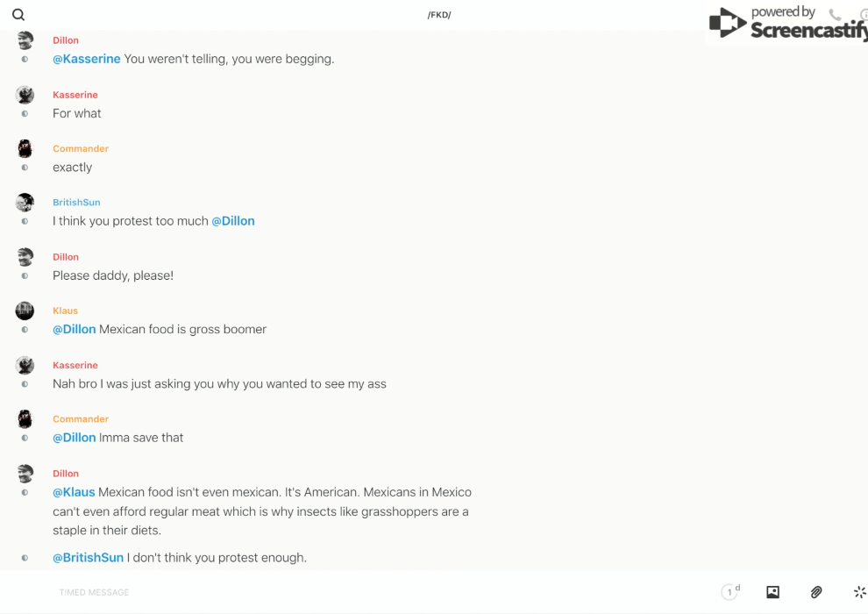Open Klaus's profile avatar

(25, 311)
